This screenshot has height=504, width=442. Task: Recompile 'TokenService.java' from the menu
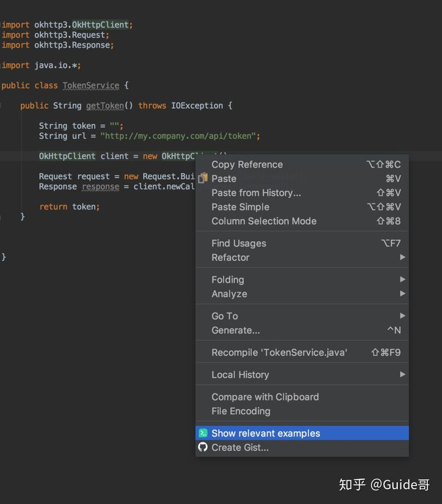279,352
